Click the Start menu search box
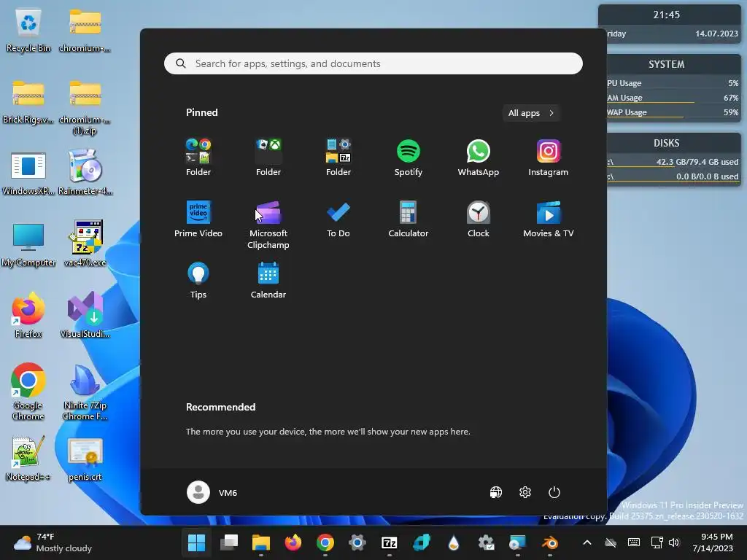The image size is (747, 560). point(373,63)
